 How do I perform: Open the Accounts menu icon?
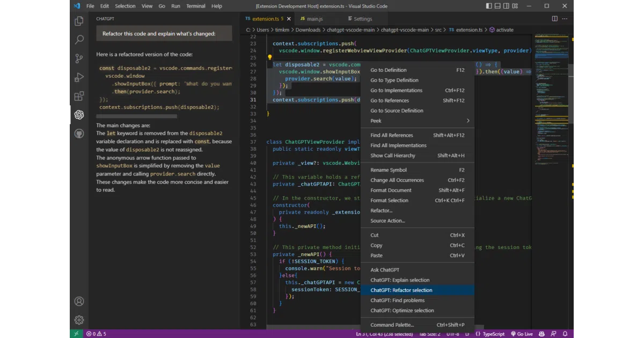79,302
